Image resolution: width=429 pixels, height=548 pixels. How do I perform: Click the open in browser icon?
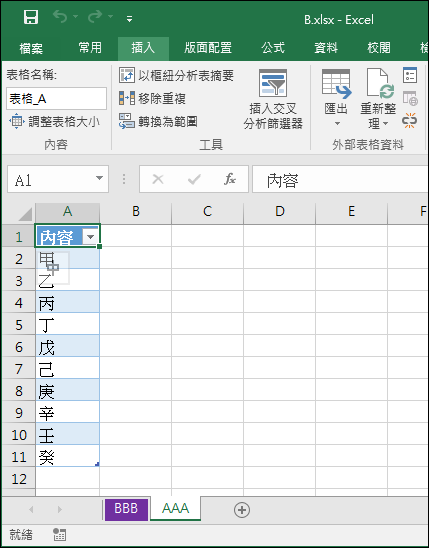coord(409,98)
